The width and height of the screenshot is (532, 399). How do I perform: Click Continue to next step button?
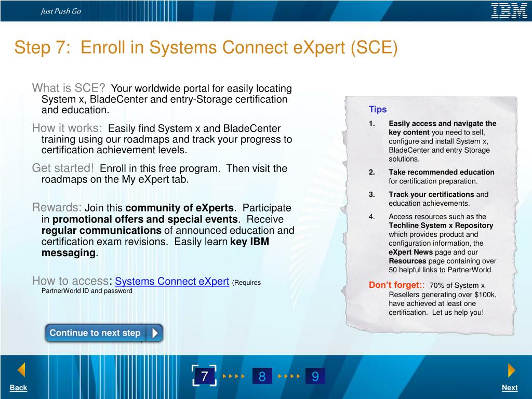104,333
